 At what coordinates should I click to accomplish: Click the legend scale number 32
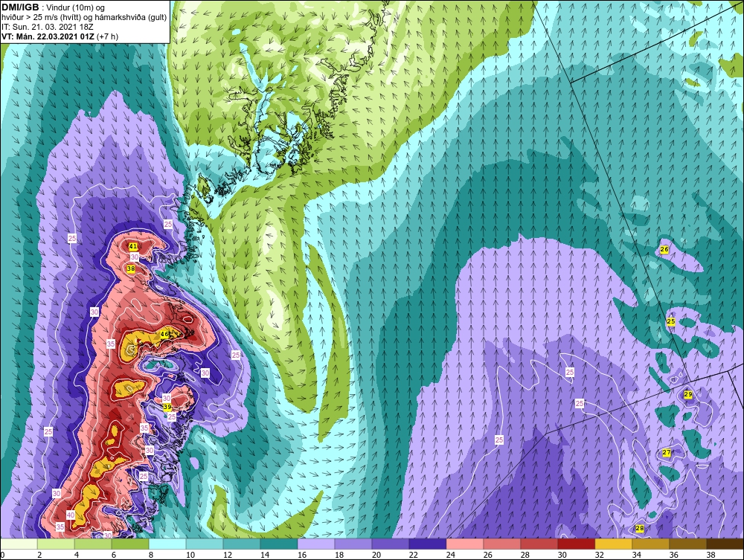coord(599,555)
